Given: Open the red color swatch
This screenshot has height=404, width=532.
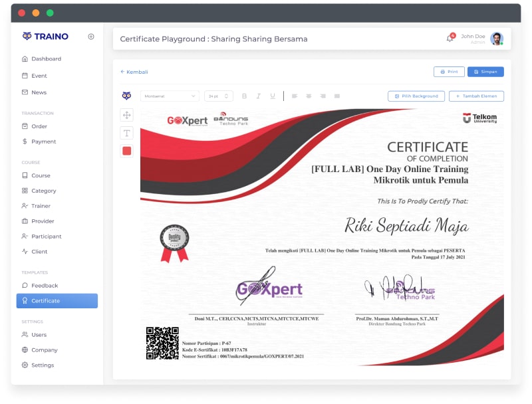Looking at the screenshot, I should (x=126, y=151).
